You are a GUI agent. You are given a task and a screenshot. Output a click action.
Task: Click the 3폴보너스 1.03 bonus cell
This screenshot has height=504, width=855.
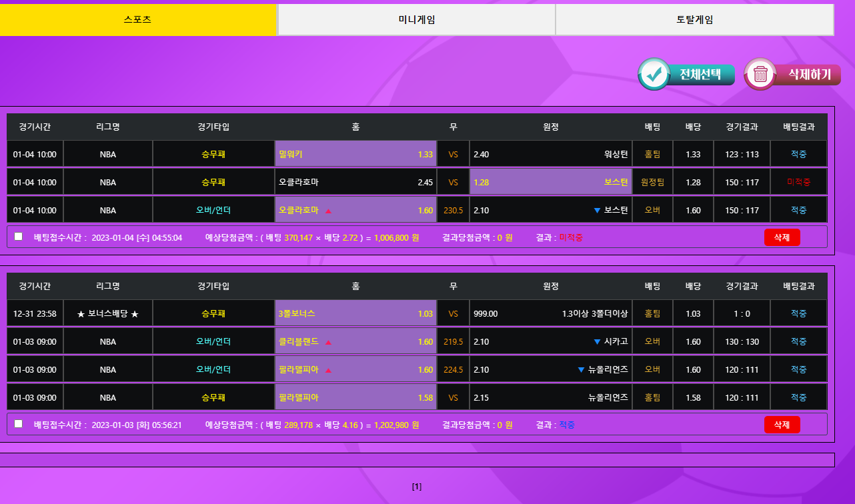point(355,313)
